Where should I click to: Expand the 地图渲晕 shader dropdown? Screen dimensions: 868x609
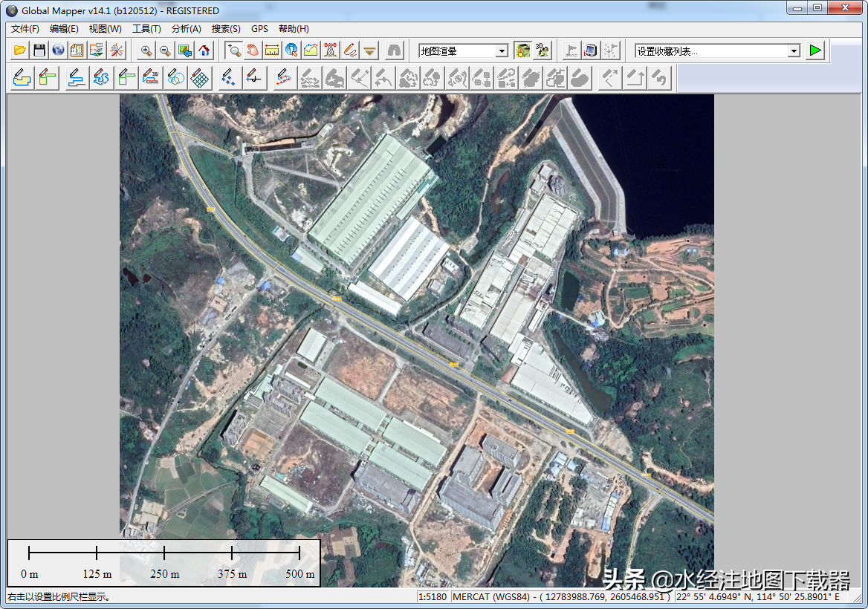[502, 51]
